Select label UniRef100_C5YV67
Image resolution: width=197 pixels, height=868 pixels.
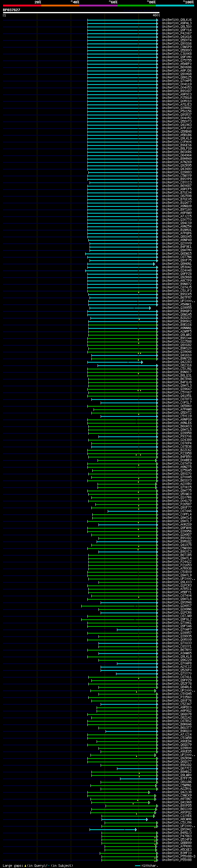(177, 393)
